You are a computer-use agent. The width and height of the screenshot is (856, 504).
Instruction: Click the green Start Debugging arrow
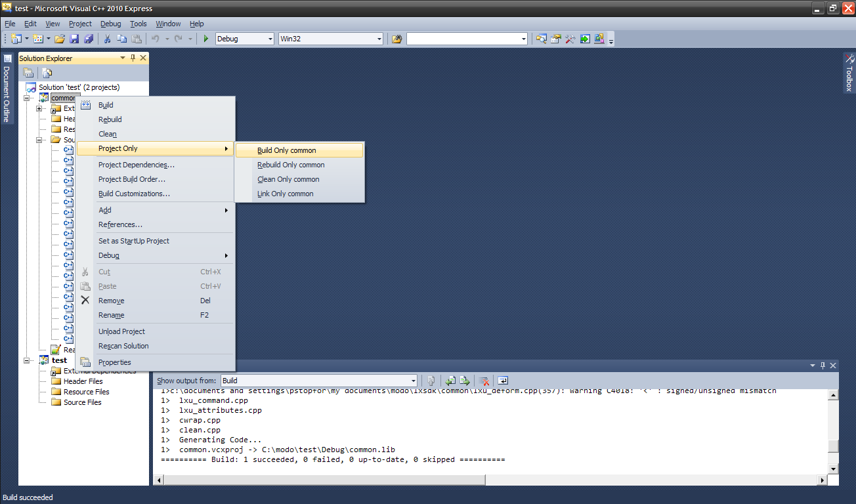[x=206, y=39]
